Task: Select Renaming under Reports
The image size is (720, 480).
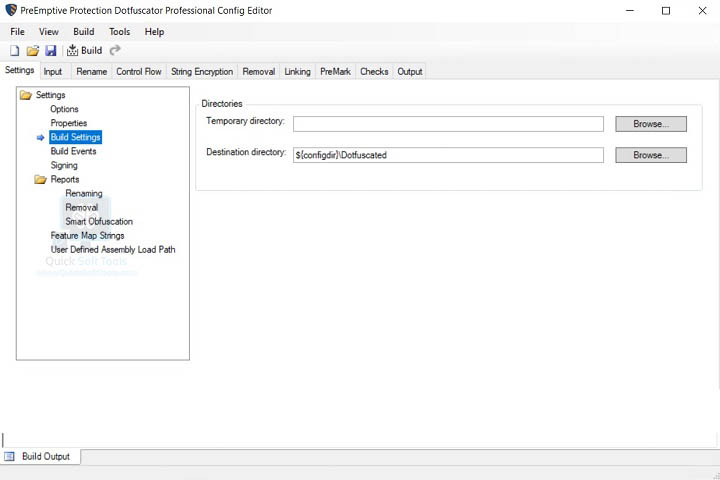Action: click(x=84, y=193)
